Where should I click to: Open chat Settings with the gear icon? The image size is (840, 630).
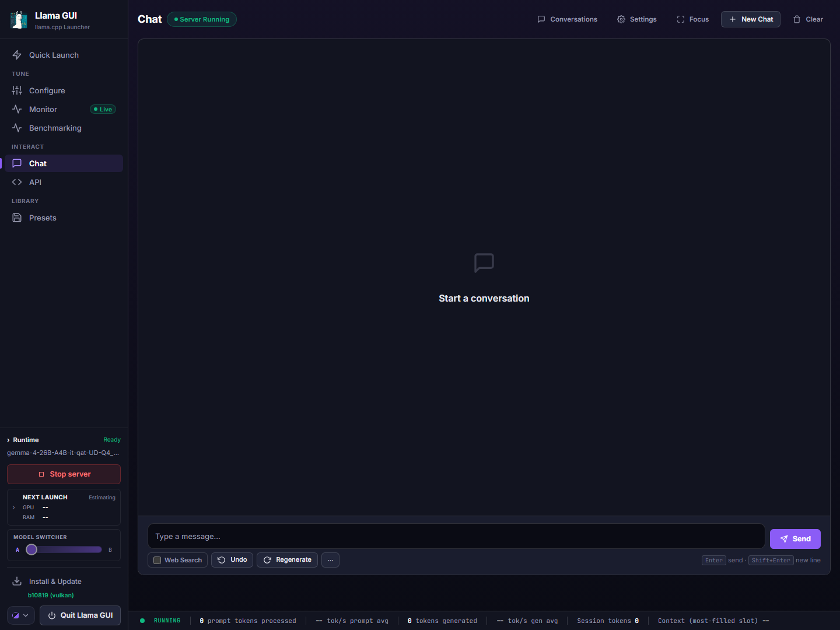point(636,19)
